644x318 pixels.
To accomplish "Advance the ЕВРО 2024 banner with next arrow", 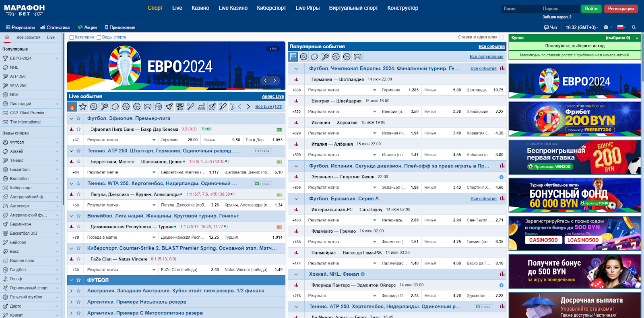I will click(x=275, y=81).
